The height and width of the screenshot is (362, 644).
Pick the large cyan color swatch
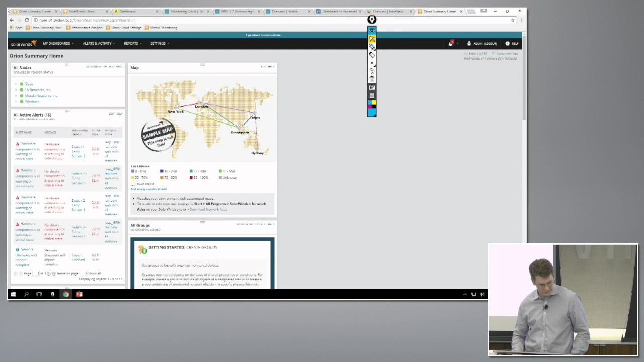pos(372,112)
